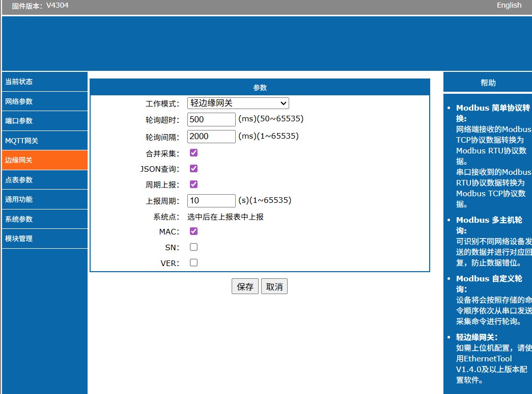
Task: Check the VER checkbox
Action: (193, 263)
